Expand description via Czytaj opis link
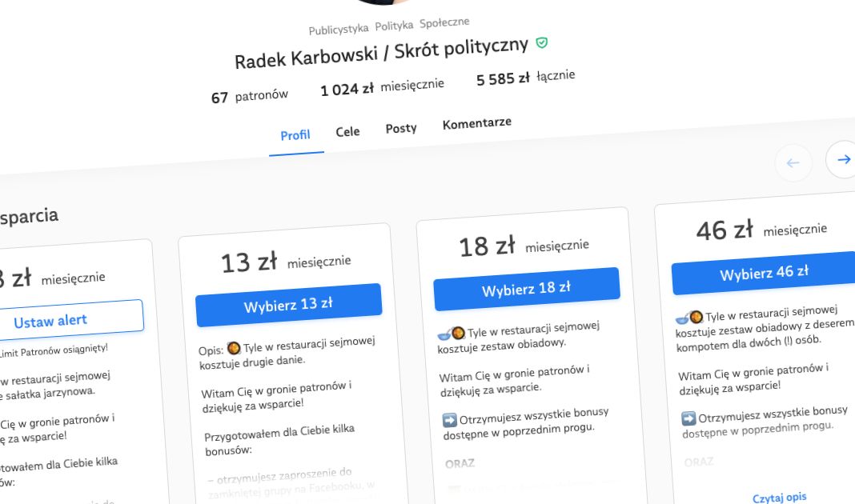This screenshot has height=504, width=855. (x=779, y=498)
